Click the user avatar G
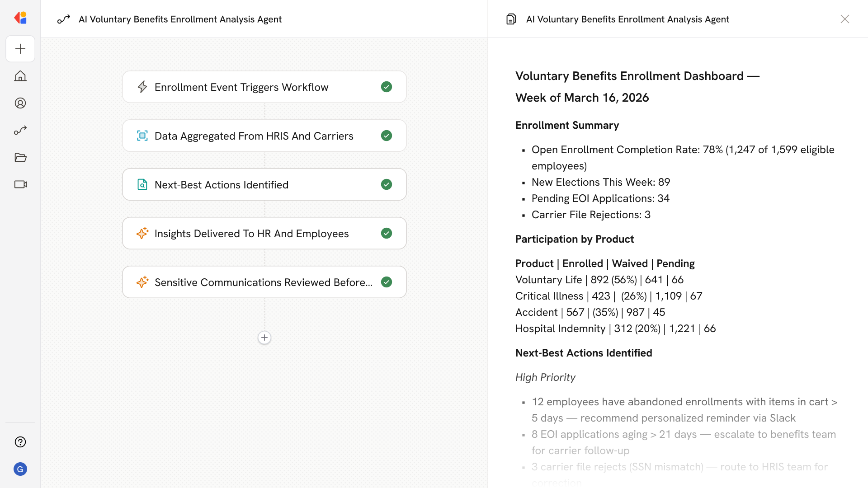 (x=20, y=469)
